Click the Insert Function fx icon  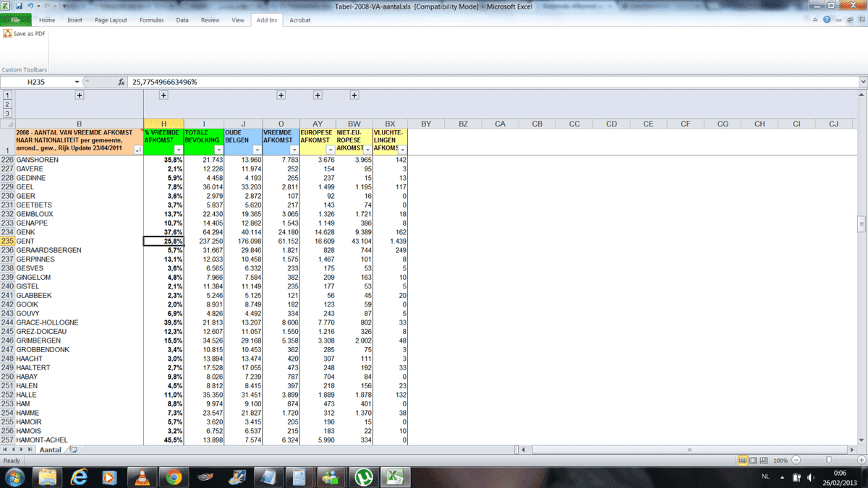(x=122, y=82)
